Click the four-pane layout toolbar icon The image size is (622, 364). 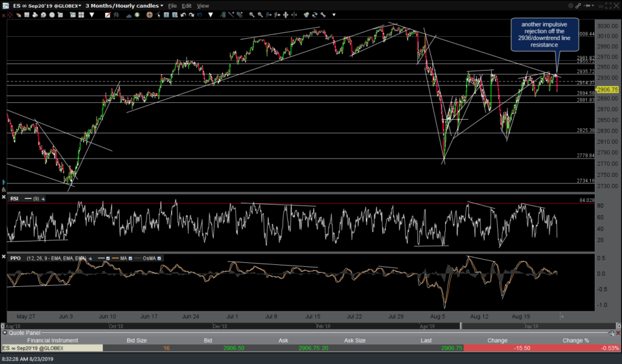point(82,15)
